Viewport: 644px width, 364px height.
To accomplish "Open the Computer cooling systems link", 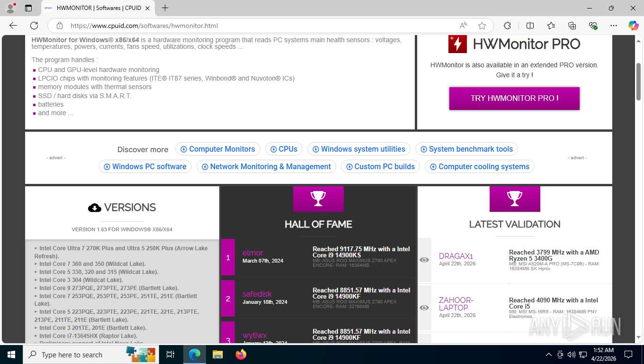I will 480,166.
